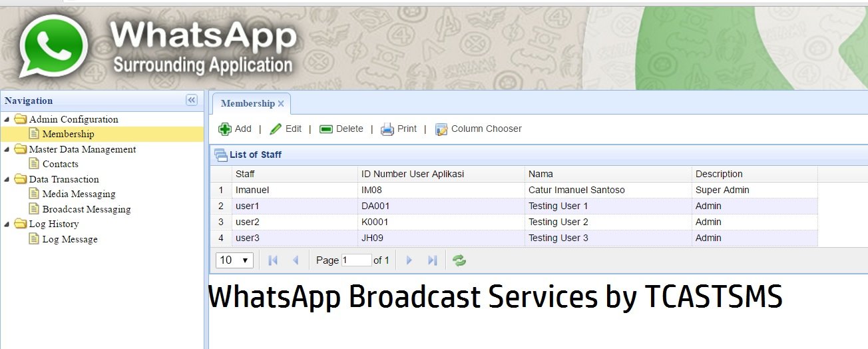Open Media Messaging in navigation tree
868x349 pixels.
pyautogui.click(x=79, y=194)
